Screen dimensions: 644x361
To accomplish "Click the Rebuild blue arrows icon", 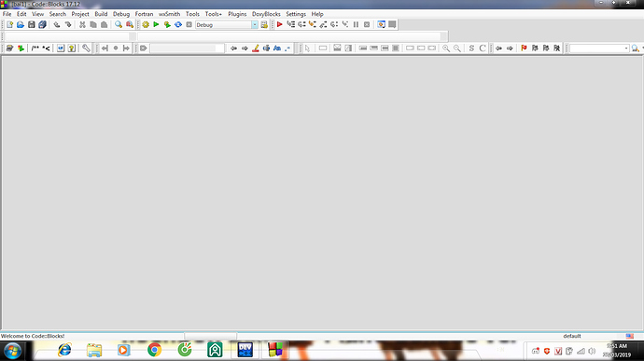I will tap(178, 24).
